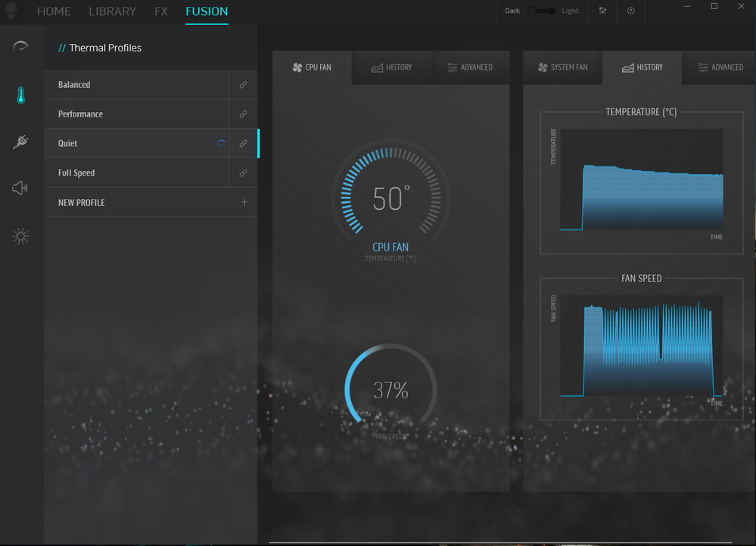756x546 pixels.
Task: Select the thermal thermometer sidebar icon
Action: pyautogui.click(x=20, y=95)
